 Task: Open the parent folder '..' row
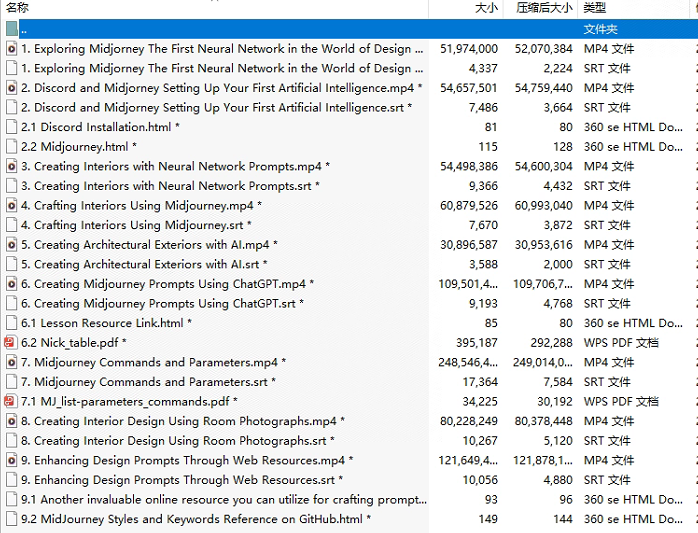[26, 30]
